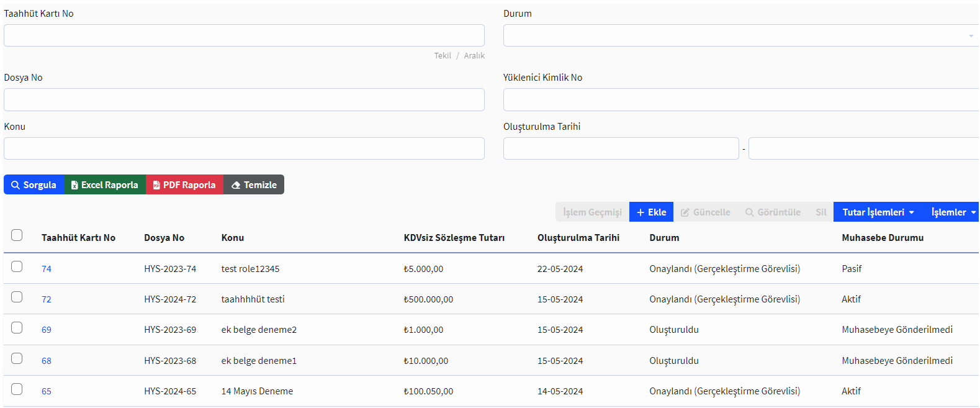Open İşlem Geçmişi history
Viewport: 980px width, 408px height.
click(592, 212)
